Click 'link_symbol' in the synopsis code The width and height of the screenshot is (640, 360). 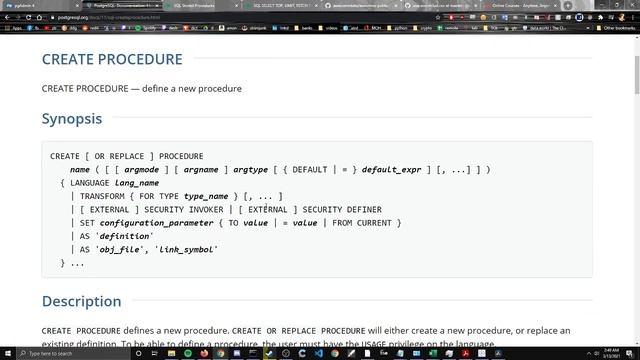186,249
